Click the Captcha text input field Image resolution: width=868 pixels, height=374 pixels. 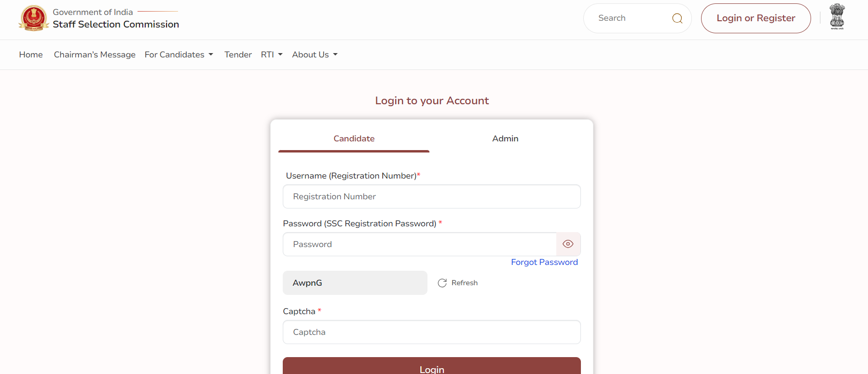pos(431,332)
